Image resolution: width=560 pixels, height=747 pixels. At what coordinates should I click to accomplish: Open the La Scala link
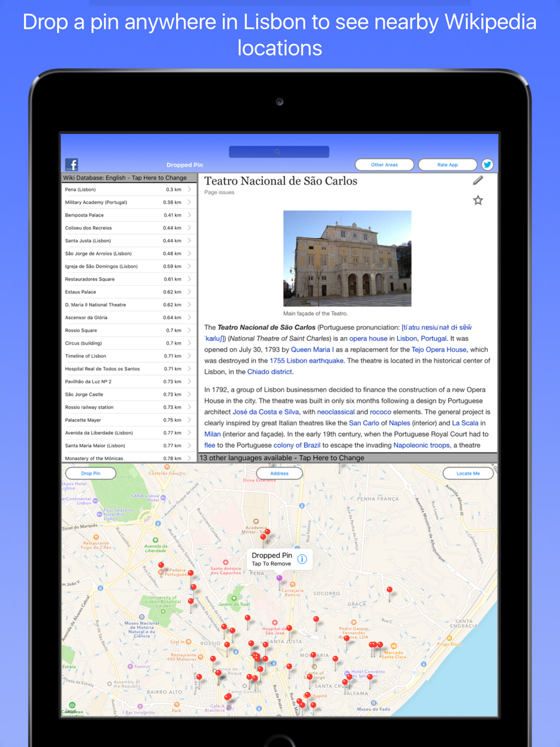(x=465, y=423)
